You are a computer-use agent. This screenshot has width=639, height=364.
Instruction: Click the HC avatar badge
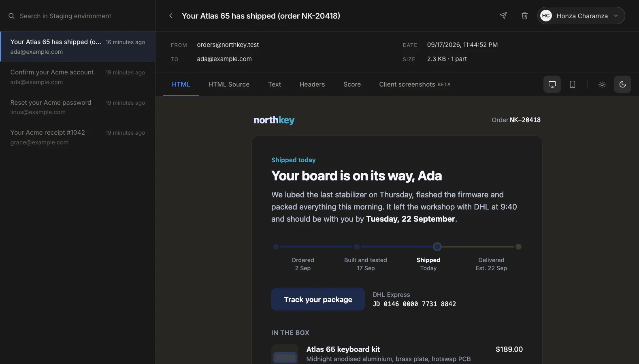tap(546, 16)
